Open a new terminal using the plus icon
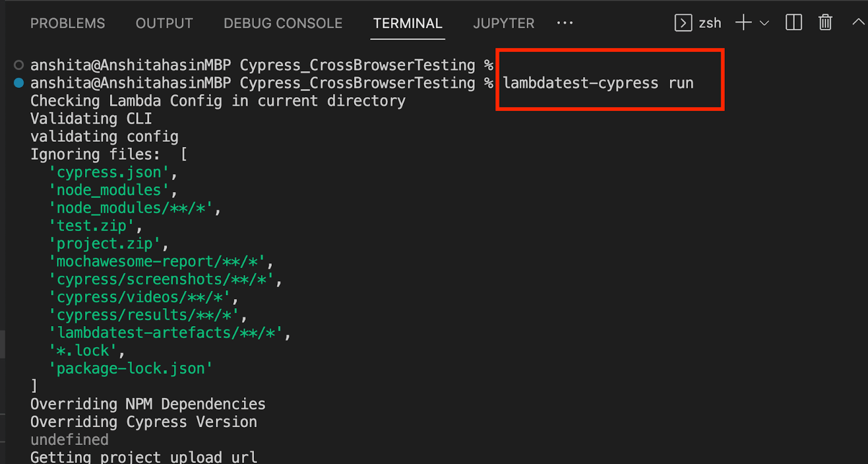This screenshot has width=868, height=464. (x=742, y=23)
